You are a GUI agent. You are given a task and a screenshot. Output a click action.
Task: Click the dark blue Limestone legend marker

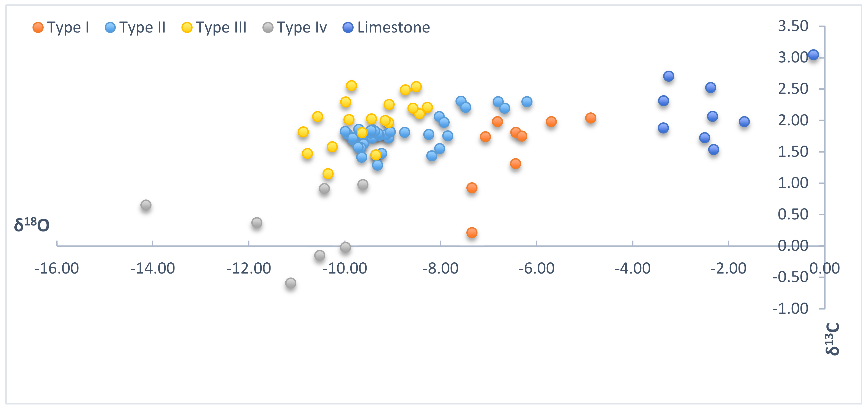pyautogui.click(x=348, y=27)
